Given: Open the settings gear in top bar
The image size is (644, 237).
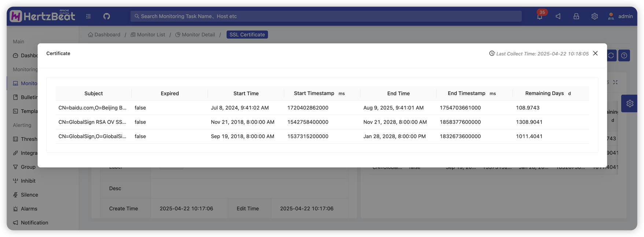Looking at the screenshot, I should (595, 16).
